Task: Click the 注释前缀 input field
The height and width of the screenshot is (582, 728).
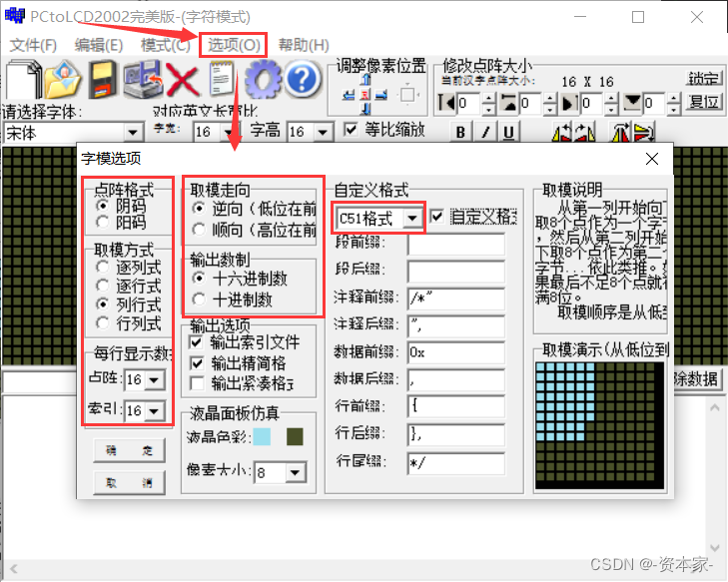Action: pos(456,298)
